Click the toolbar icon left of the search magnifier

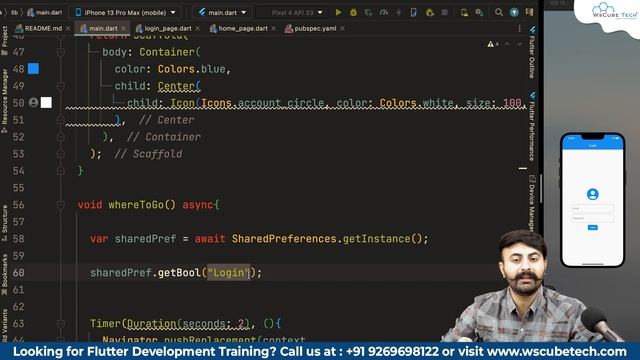click(x=479, y=13)
